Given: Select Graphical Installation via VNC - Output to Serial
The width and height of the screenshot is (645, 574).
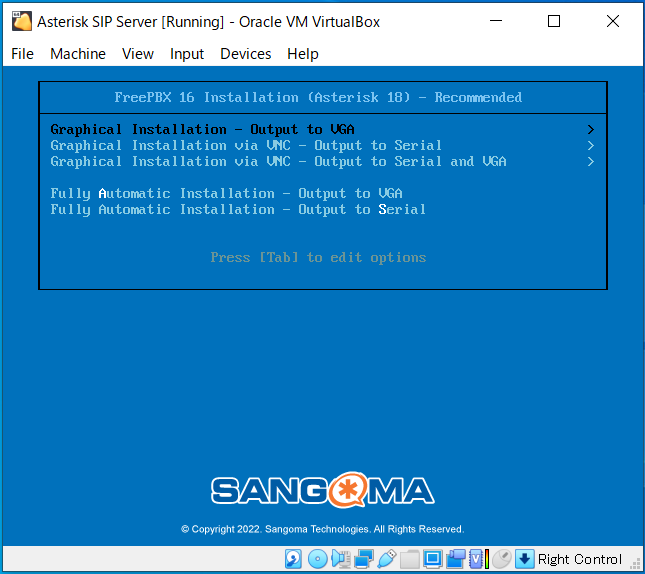Looking at the screenshot, I should [323, 146].
